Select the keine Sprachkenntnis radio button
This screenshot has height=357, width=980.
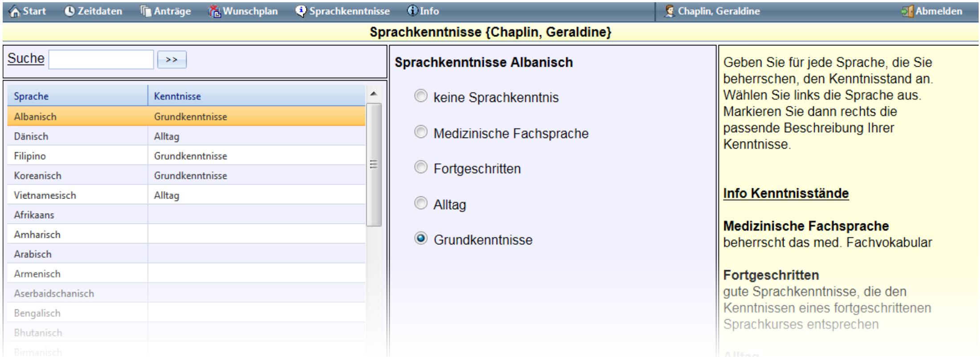click(421, 96)
